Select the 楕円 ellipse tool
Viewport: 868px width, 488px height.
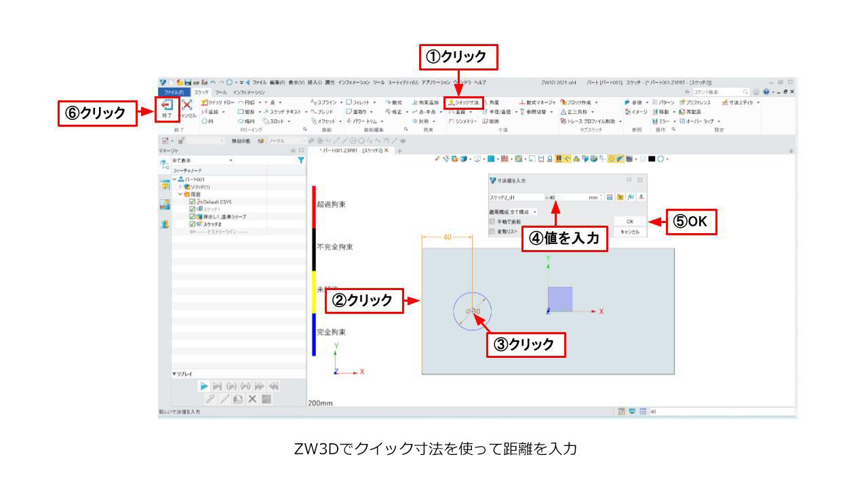pyautogui.click(x=245, y=121)
